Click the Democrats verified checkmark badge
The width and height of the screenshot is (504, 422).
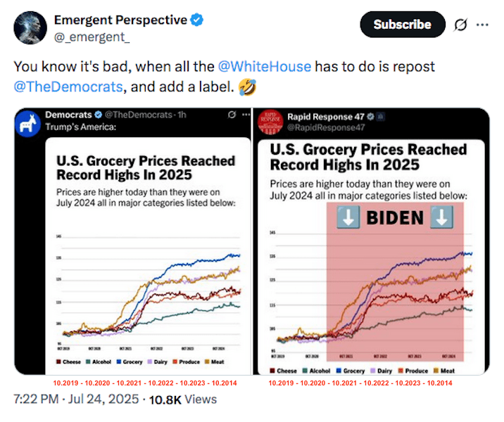[x=99, y=115]
